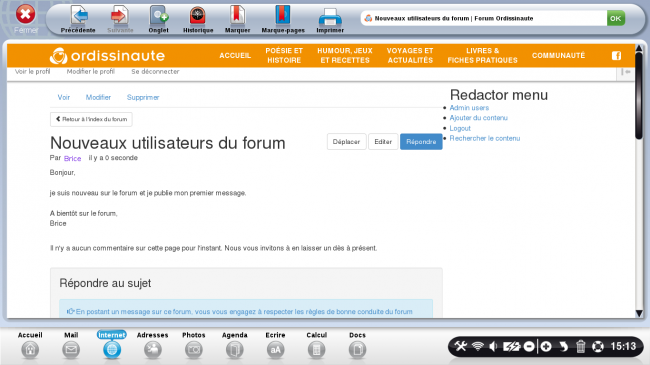Screen dimensions: 650x365
Task: Click the page scrollbar down arrow
Action: (x=639, y=314)
